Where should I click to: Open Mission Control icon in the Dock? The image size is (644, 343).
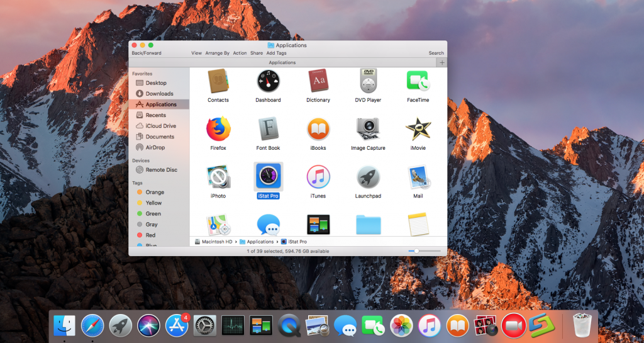click(x=261, y=326)
